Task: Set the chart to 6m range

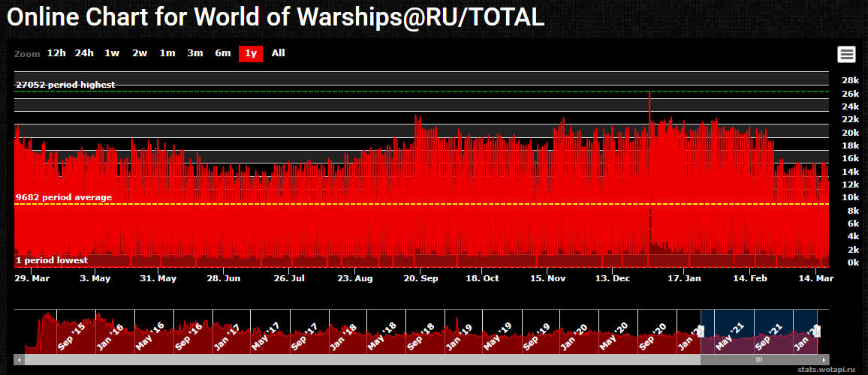Action: point(223,53)
